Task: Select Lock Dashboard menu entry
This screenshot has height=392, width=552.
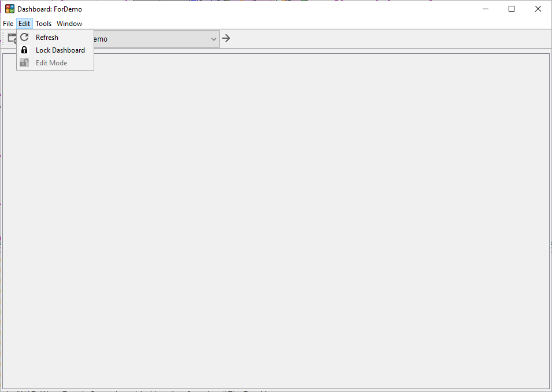Action: click(x=55, y=50)
